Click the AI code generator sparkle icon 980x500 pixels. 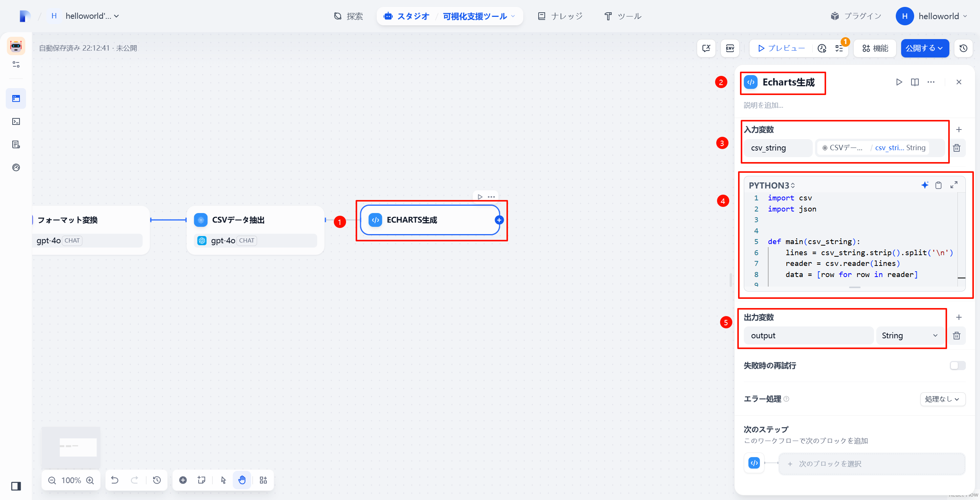(924, 185)
